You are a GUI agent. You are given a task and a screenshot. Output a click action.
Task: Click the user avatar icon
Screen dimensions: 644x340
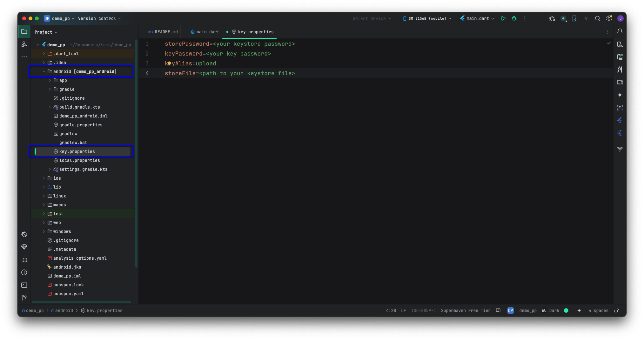click(x=620, y=18)
